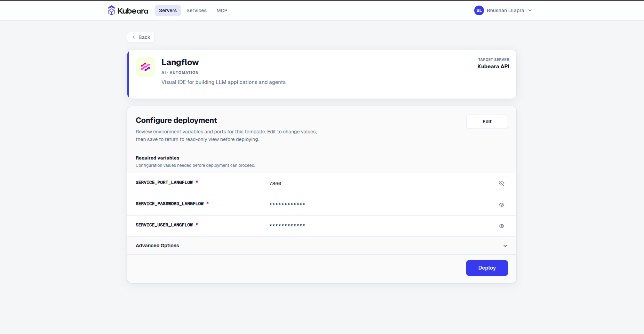
Task: Go back with the Back button
Action: pyautogui.click(x=141, y=37)
